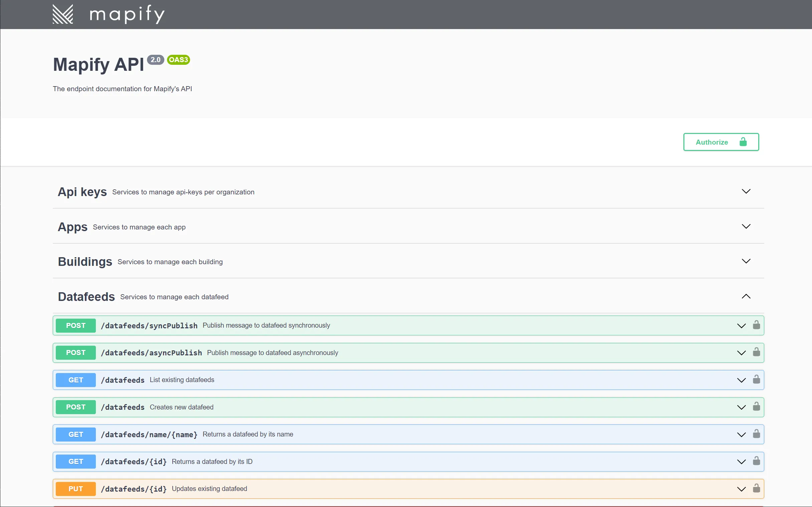
Task: Click the Mapify API title
Action: tap(98, 64)
